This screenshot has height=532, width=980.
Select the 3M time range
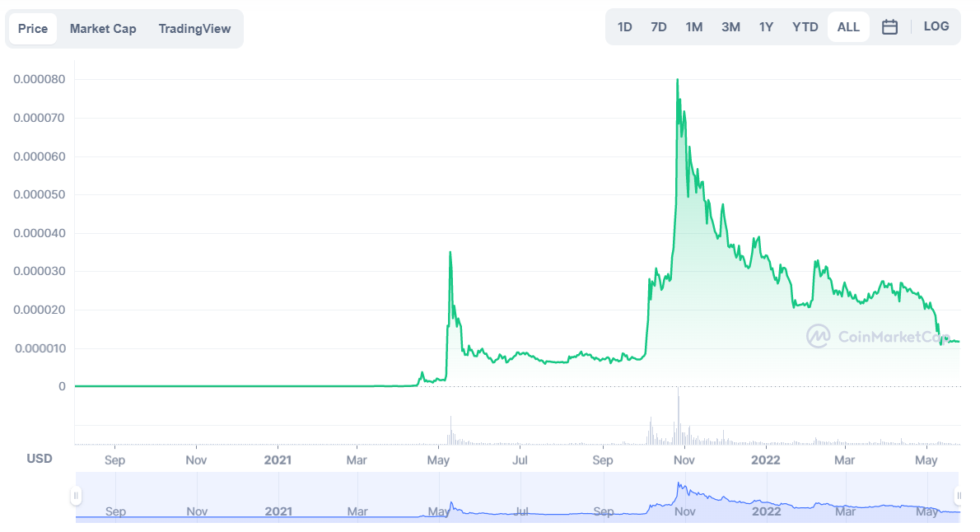[x=730, y=27]
